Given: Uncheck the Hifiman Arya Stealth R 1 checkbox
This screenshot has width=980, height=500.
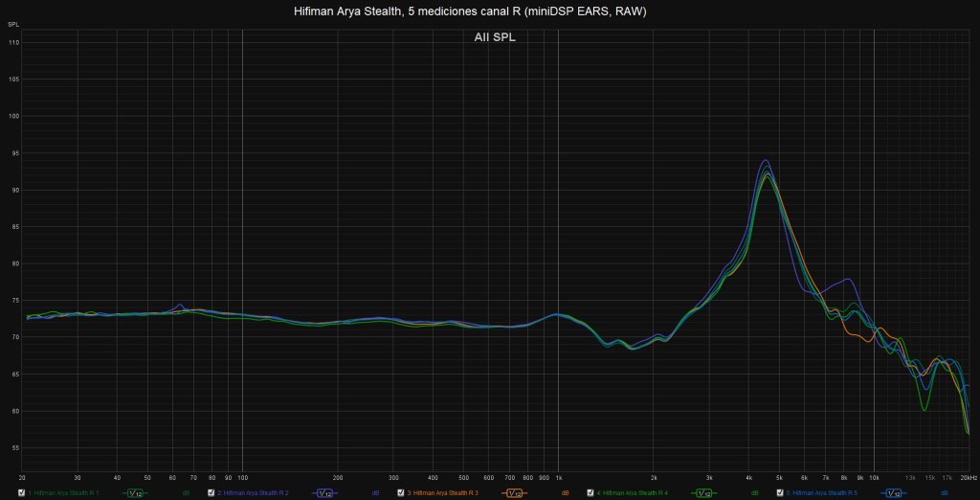Looking at the screenshot, I should pyautogui.click(x=22, y=492).
